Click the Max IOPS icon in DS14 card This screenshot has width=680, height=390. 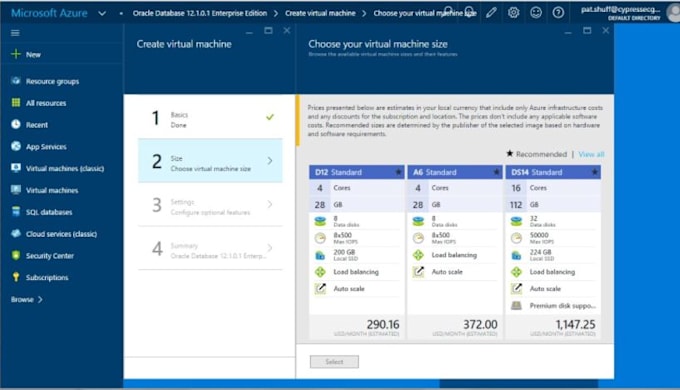[x=516, y=238]
